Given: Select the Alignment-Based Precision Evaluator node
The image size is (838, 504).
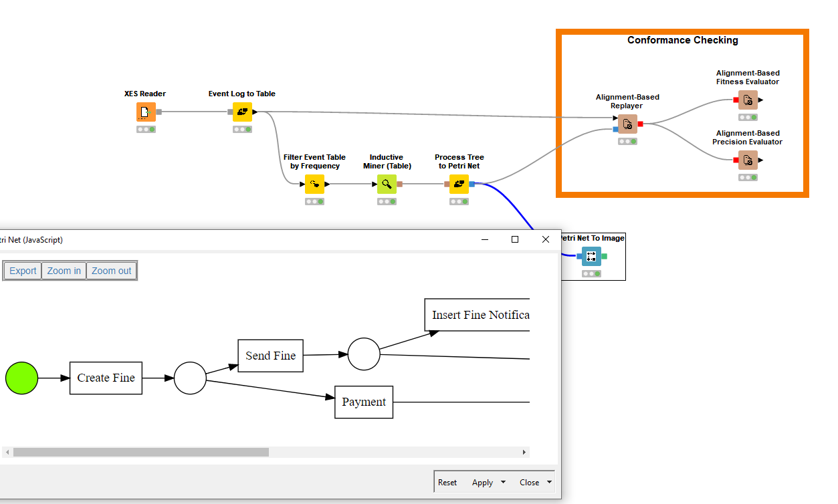Looking at the screenshot, I should click(x=748, y=160).
